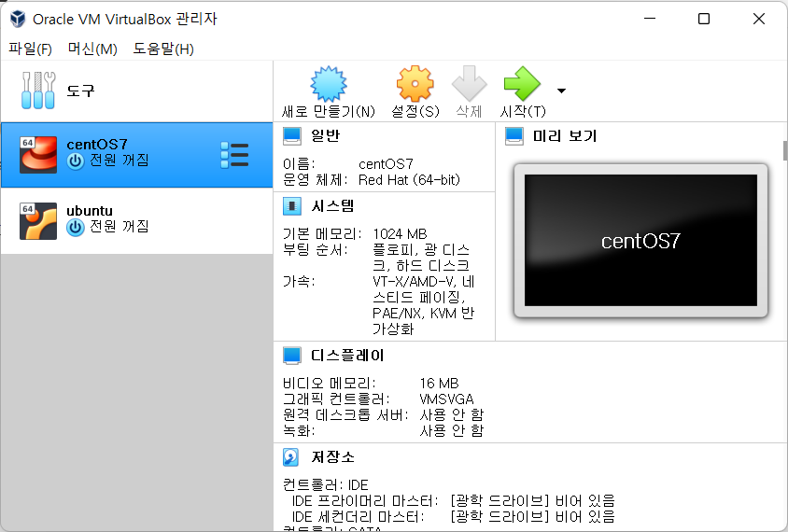This screenshot has width=788, height=532.
Task: Open the System (시스템) section header
Action: pos(332,205)
